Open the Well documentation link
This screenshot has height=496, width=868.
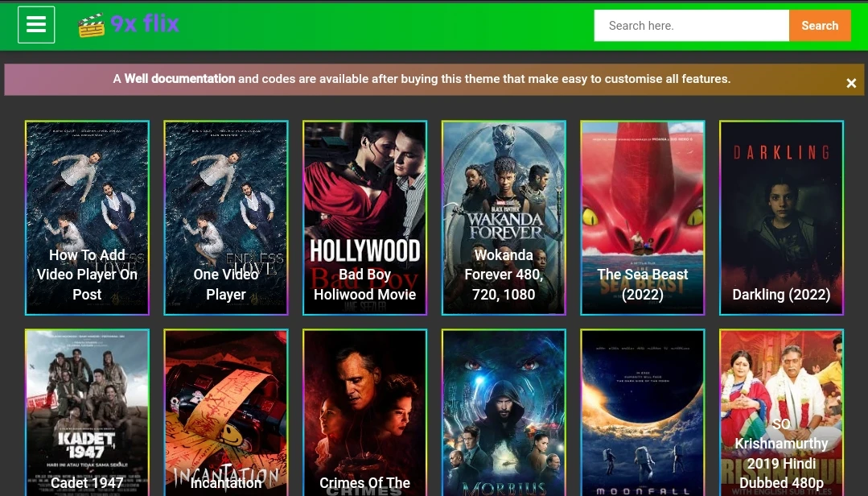pyautogui.click(x=179, y=79)
